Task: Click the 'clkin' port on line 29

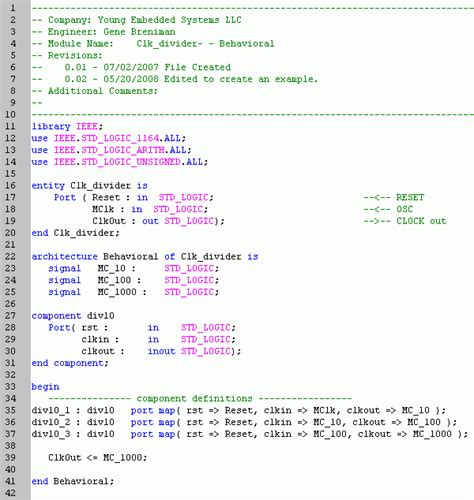Action: tap(95, 339)
